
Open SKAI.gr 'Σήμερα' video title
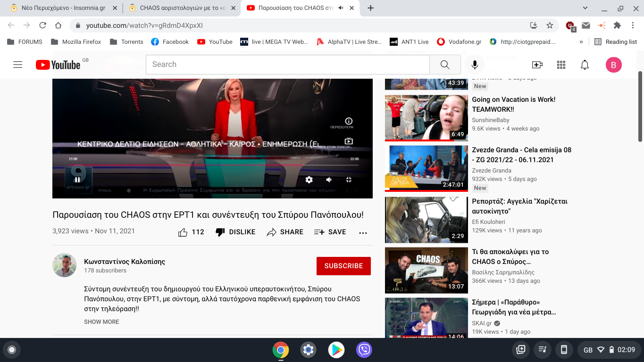pyautogui.click(x=514, y=307)
